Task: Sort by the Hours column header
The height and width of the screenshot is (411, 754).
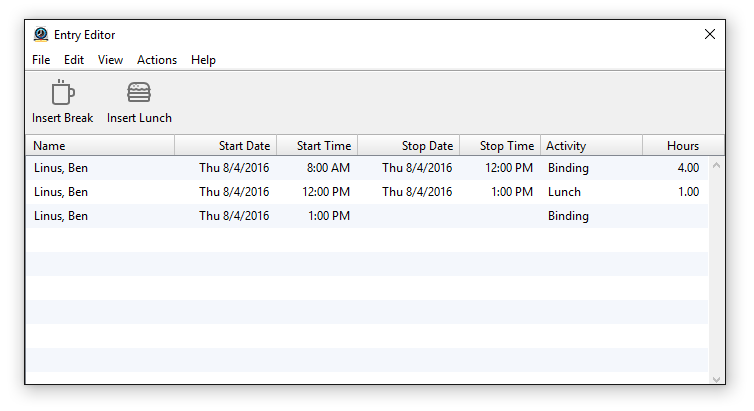Action: (x=683, y=146)
